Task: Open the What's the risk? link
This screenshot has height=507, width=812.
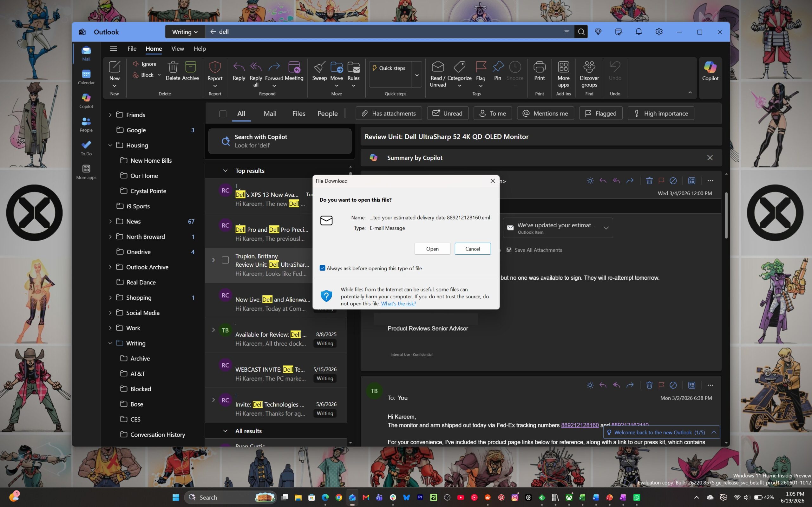Action: pos(398,303)
